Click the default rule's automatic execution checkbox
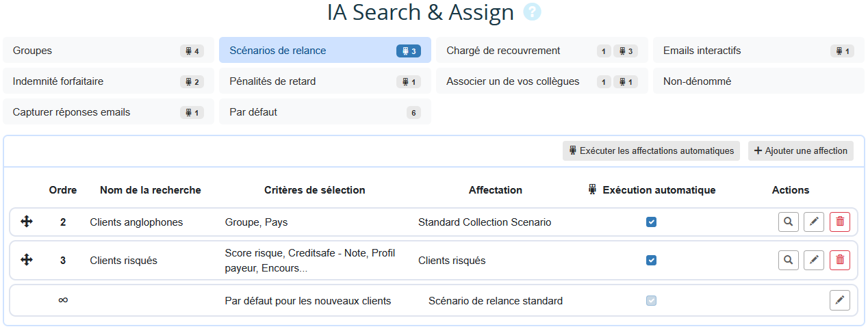The width and height of the screenshot is (868, 329). (x=652, y=300)
